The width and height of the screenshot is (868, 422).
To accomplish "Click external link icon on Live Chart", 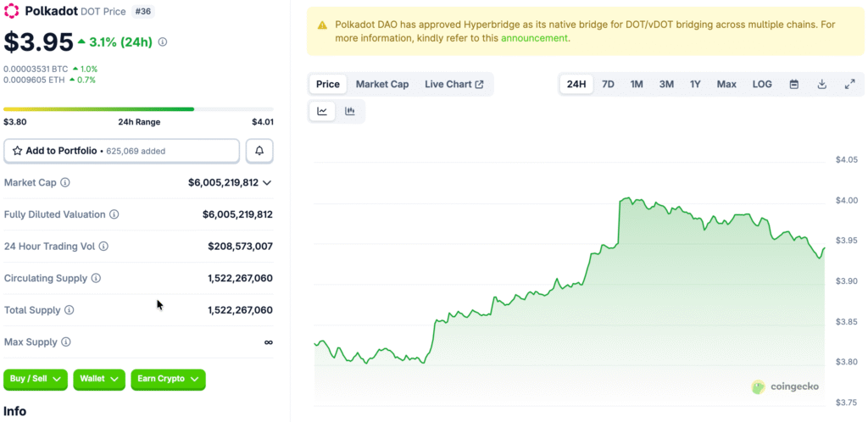I will tap(480, 84).
